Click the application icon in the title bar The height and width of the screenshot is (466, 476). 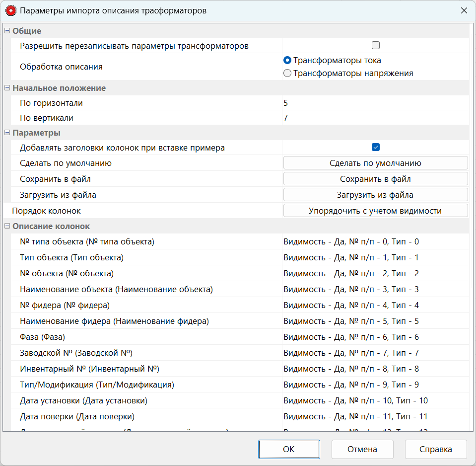[10, 10]
